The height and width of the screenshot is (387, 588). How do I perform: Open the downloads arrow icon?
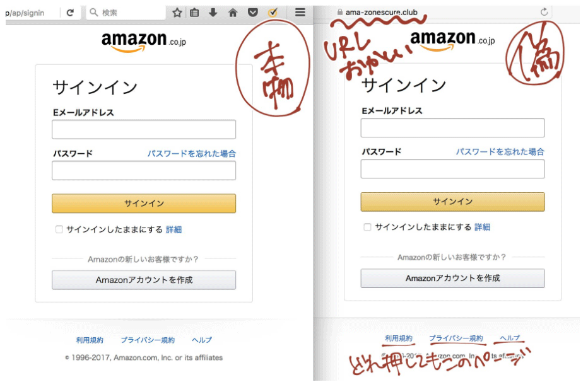213,13
